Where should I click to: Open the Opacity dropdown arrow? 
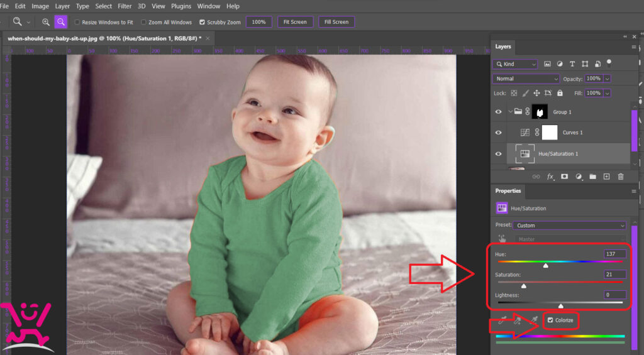(x=607, y=79)
